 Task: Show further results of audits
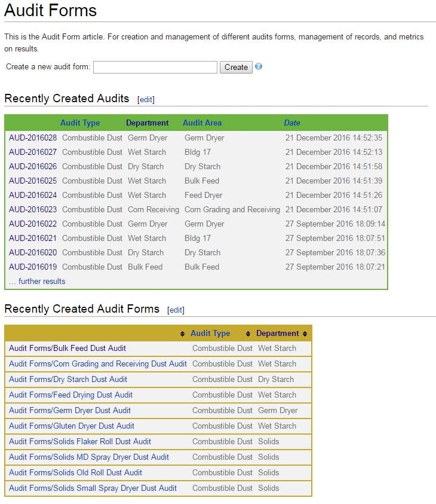coord(37,282)
